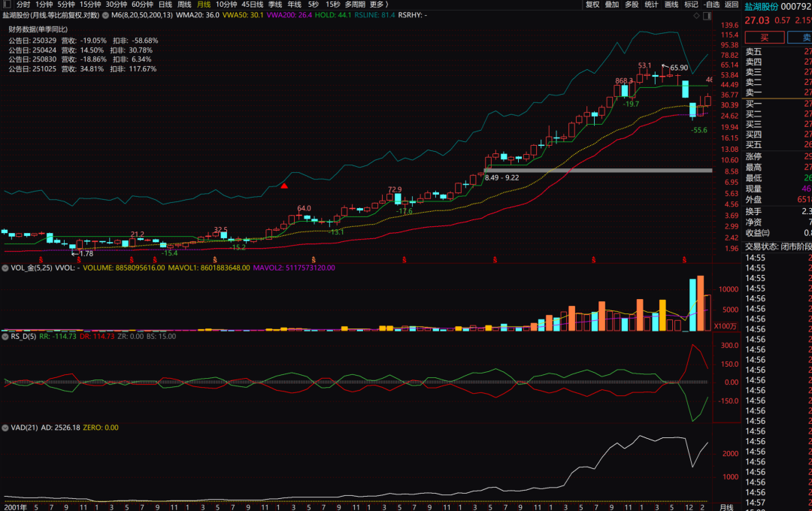Click the 返回 back button
The height and width of the screenshot is (511, 812).
(732, 5)
